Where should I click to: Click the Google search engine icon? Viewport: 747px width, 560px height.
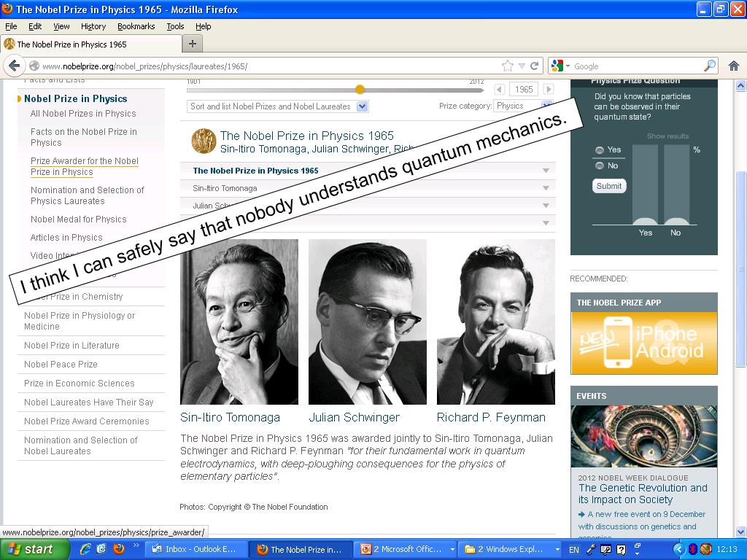click(557, 66)
